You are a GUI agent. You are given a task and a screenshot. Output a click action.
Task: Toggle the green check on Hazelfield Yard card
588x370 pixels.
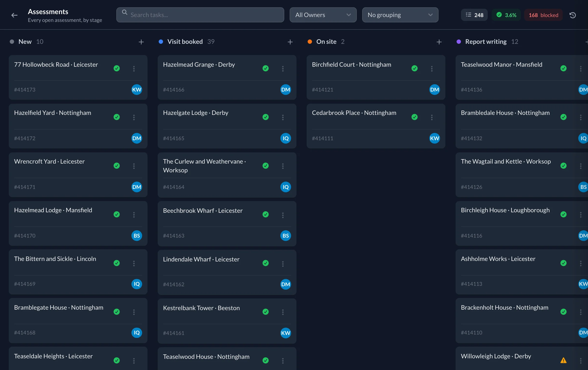pos(117,117)
